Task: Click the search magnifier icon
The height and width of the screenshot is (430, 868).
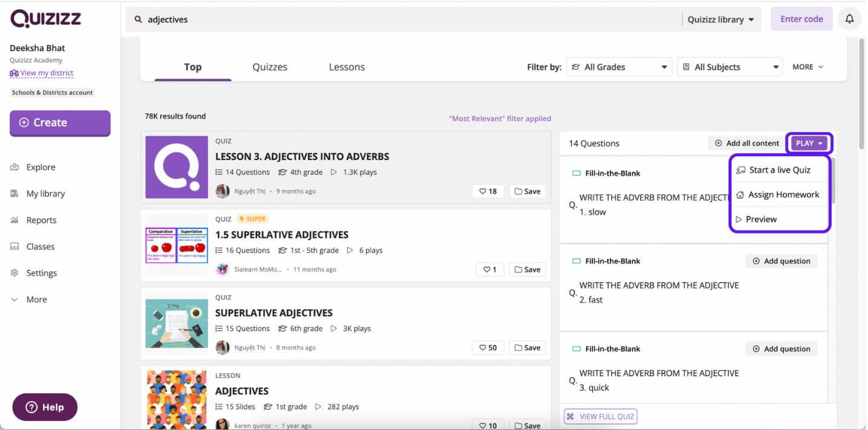Action: click(138, 19)
